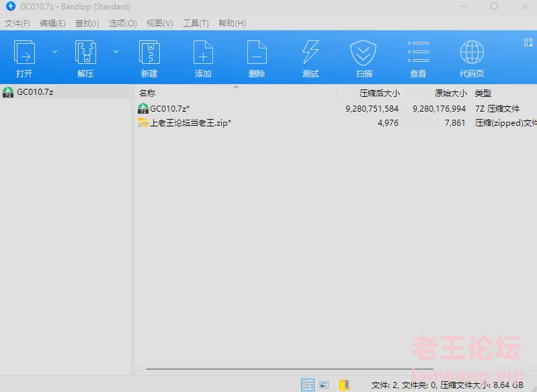Select the GC010.7z* file row

pyautogui.click(x=335, y=109)
